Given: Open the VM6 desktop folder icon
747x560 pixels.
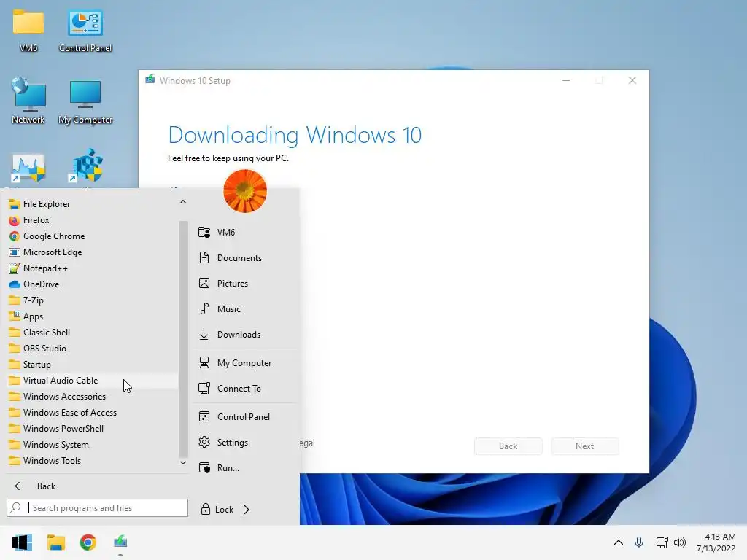Looking at the screenshot, I should pyautogui.click(x=28, y=30).
